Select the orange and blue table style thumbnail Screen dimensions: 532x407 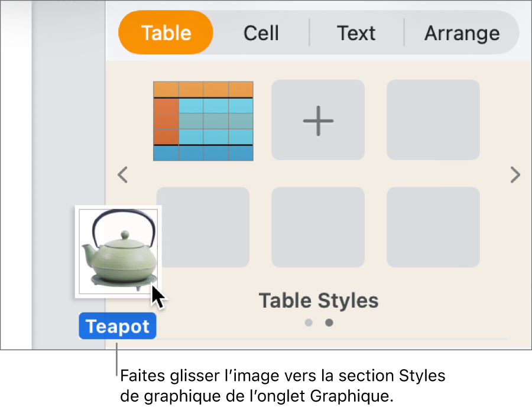pyautogui.click(x=203, y=120)
